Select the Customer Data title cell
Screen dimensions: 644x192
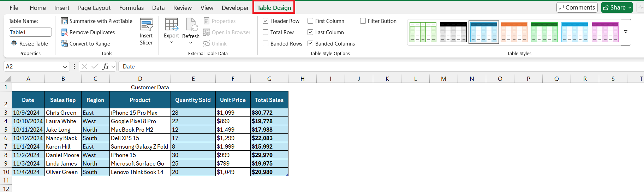tap(150, 87)
